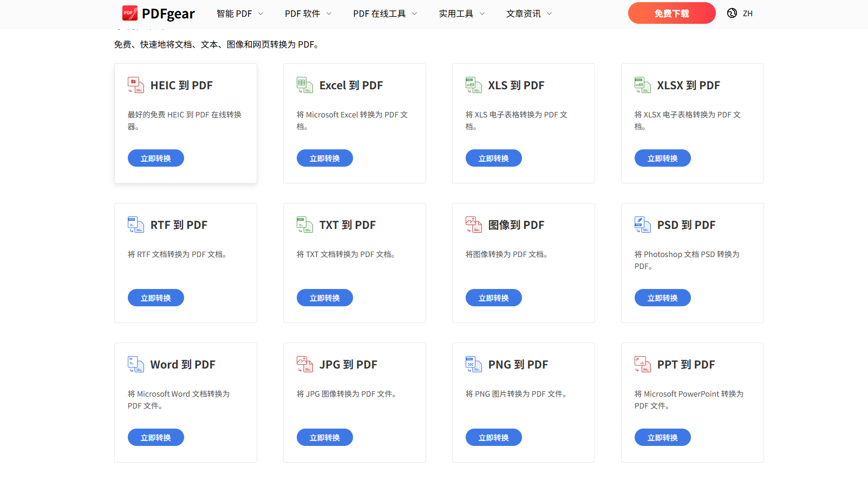The height and width of the screenshot is (480, 868).
Task: Click the JPG 到 PDF image icon
Action: pyautogui.click(x=305, y=364)
